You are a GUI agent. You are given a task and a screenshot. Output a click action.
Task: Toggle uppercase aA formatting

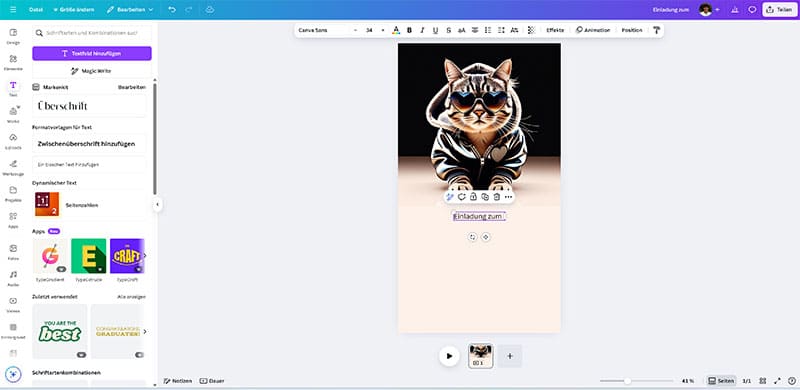point(462,31)
